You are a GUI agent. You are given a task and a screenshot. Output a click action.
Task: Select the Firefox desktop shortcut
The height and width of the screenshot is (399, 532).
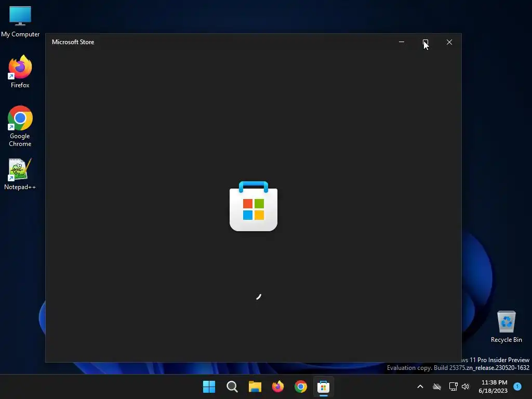[x=20, y=72]
